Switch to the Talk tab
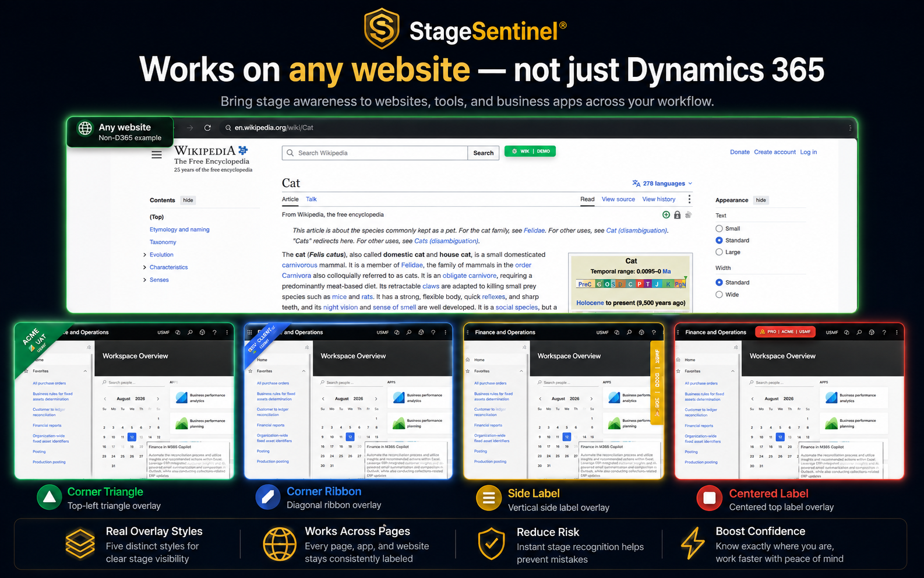 click(311, 199)
